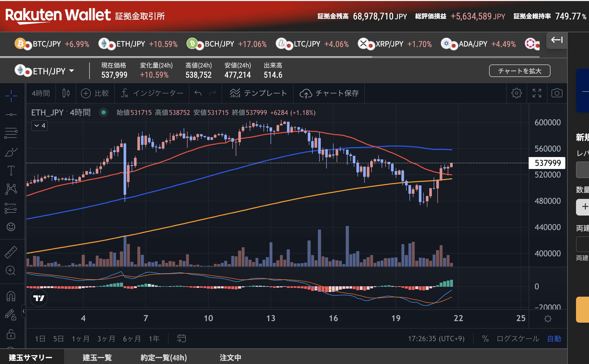Toggle auto scale (自動)
589x364 pixels.
[x=554, y=339]
